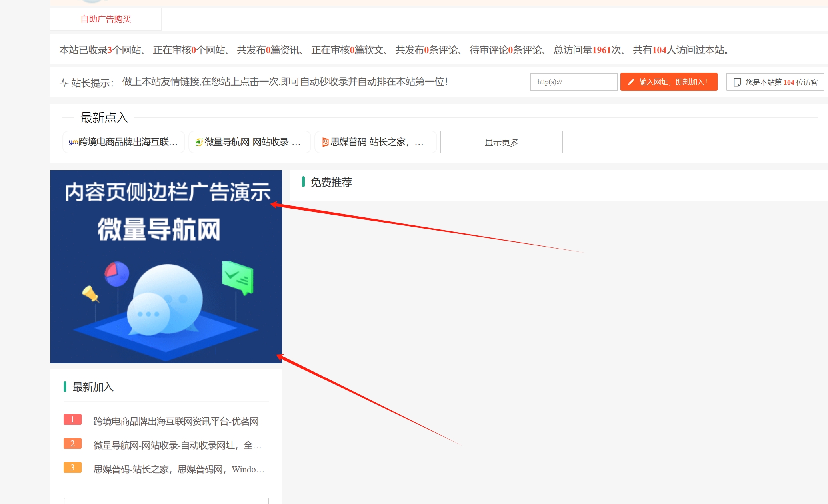This screenshot has width=828, height=504.
Task: Select the 最新点入 heading text
Action: click(104, 118)
